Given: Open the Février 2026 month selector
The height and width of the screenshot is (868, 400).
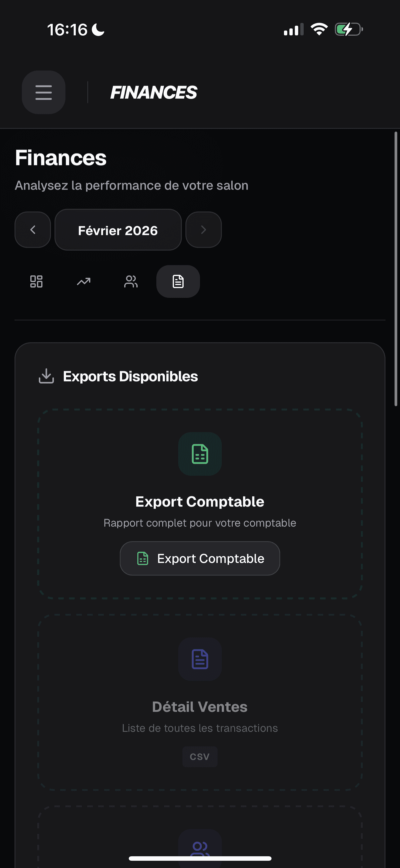Looking at the screenshot, I should coord(118,230).
